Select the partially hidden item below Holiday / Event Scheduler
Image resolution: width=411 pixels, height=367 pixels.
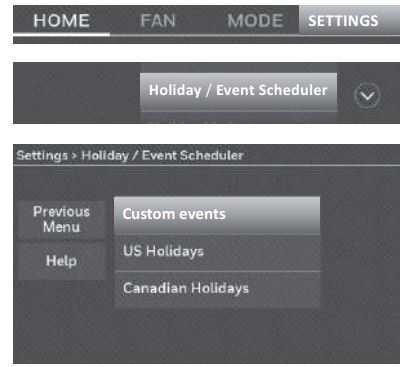tap(238, 118)
